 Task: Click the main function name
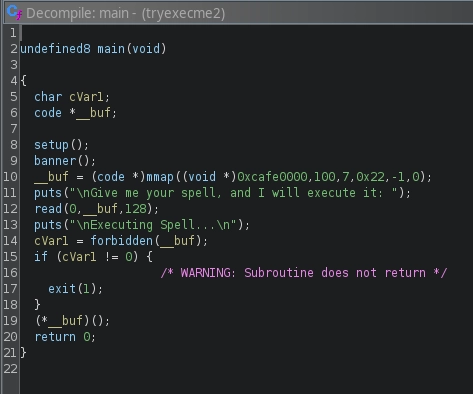coord(111,49)
